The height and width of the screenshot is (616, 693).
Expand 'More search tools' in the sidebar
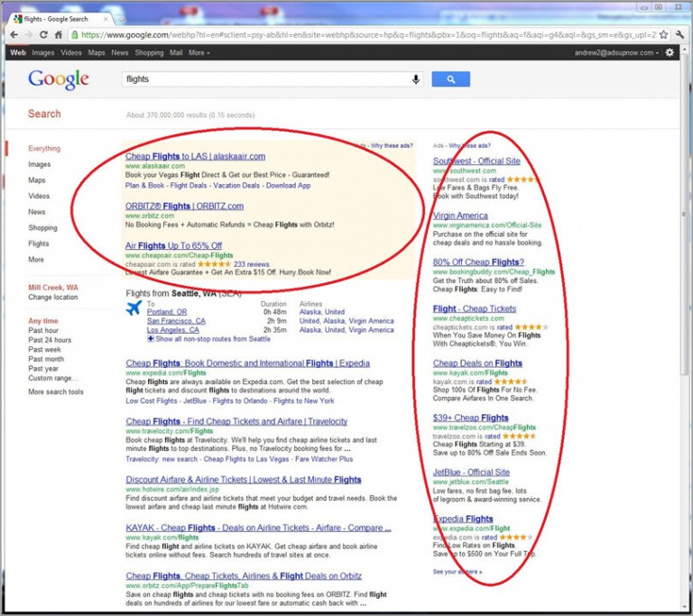click(55, 392)
